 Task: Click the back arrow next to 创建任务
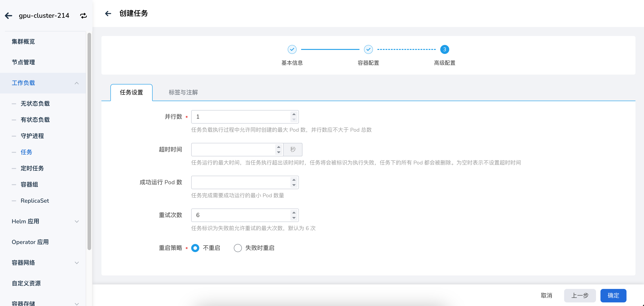[108, 13]
